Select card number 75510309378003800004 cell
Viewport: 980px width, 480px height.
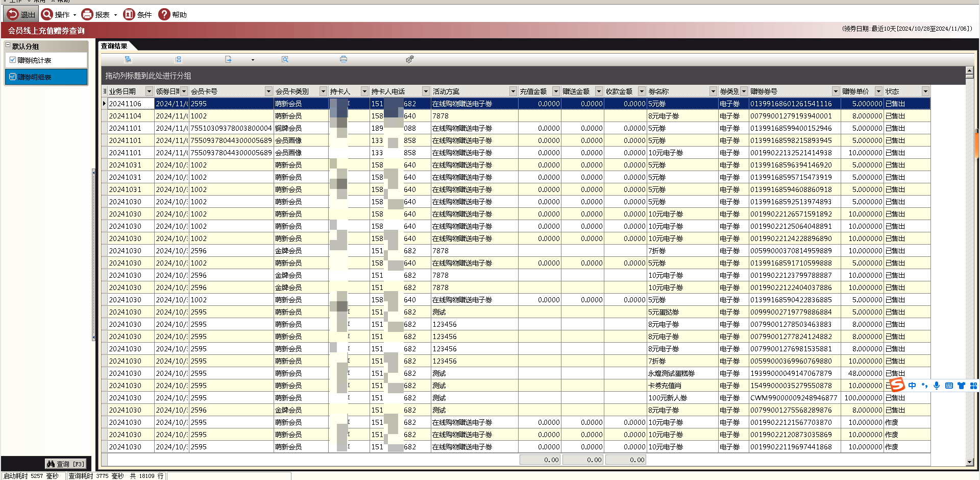(231, 128)
